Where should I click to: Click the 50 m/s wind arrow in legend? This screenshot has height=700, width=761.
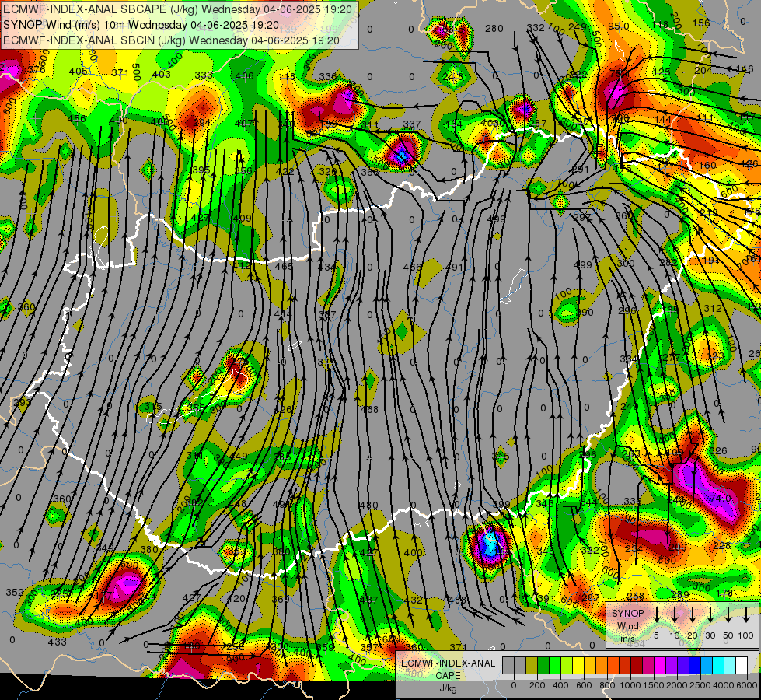728,614
